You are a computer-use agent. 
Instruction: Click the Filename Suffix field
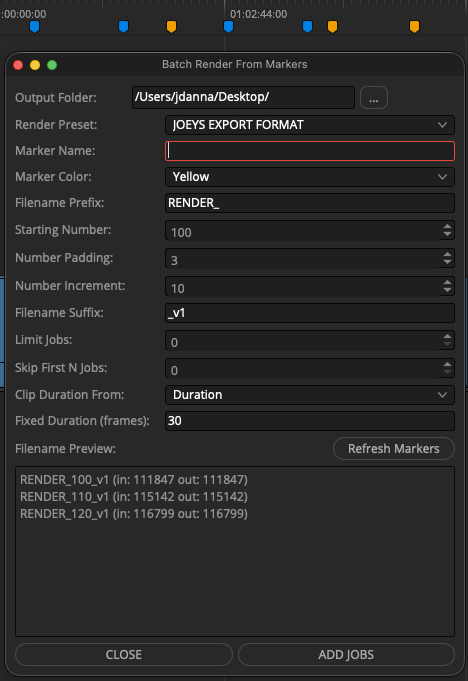tap(310, 313)
